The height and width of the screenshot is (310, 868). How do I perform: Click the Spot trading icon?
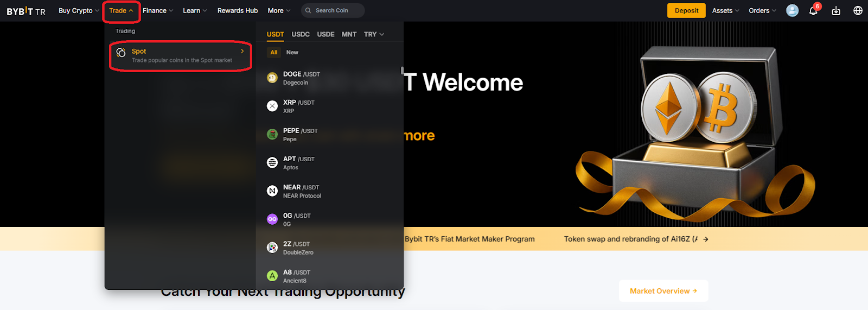pos(121,53)
